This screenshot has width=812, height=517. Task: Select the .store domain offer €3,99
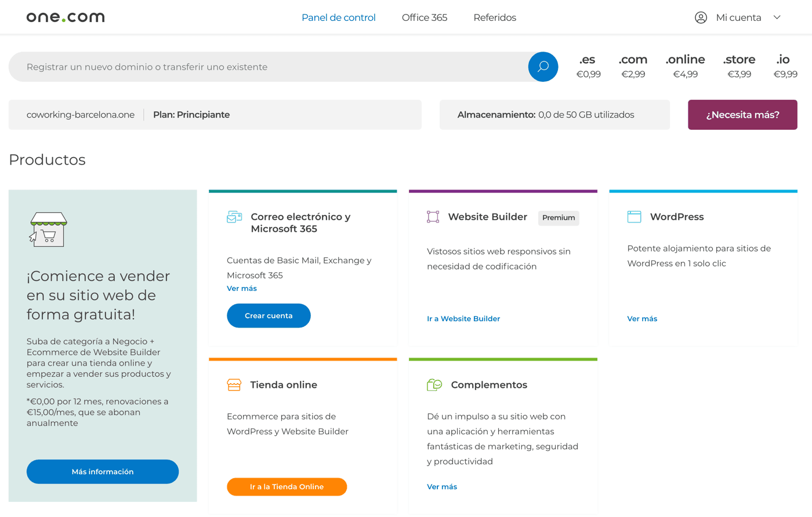(739, 66)
